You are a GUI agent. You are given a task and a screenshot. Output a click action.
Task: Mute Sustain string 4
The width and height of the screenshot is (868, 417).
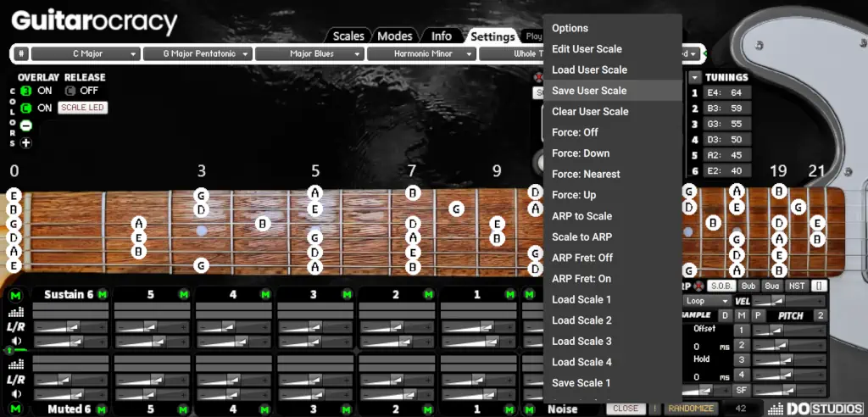[x=265, y=295]
